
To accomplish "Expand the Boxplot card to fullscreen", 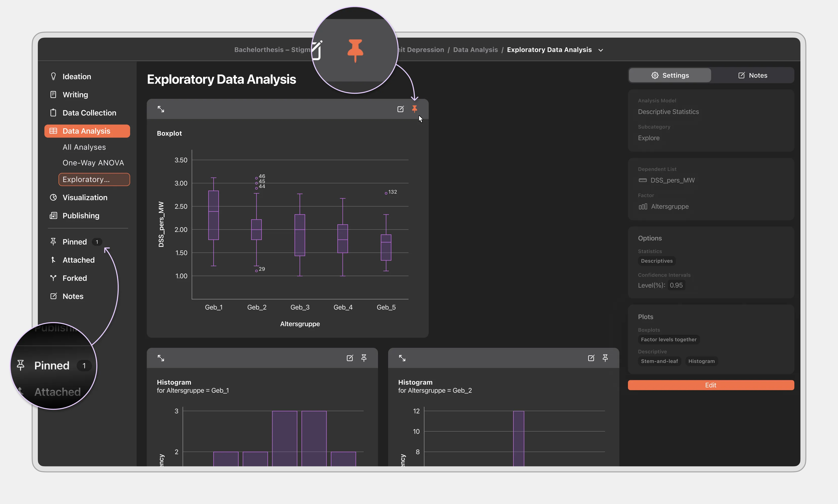I will (161, 109).
